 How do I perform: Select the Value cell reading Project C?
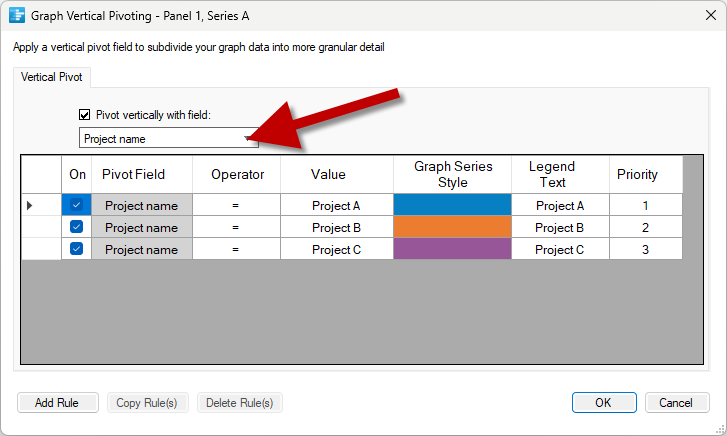pyautogui.click(x=337, y=249)
